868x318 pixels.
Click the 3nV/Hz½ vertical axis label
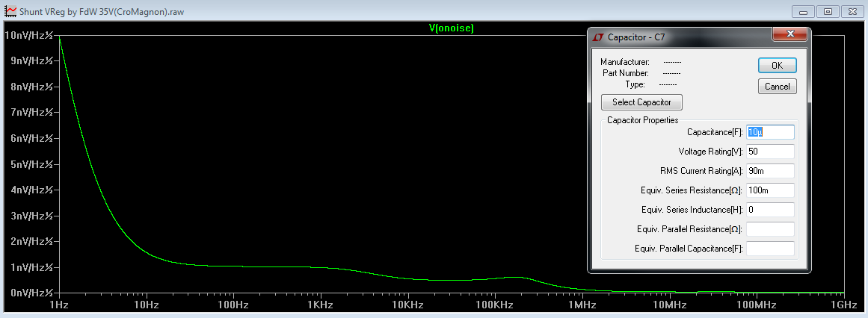pos(31,216)
